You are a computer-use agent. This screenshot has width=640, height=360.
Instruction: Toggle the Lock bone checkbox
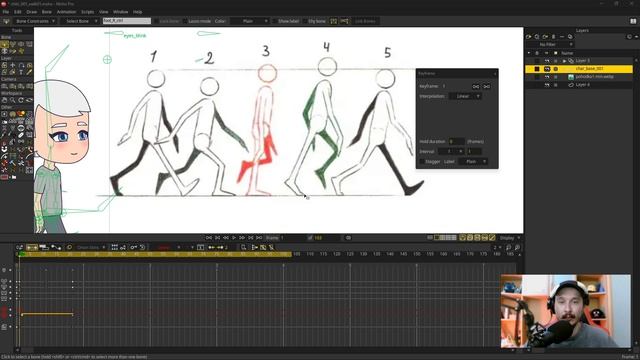point(156,21)
